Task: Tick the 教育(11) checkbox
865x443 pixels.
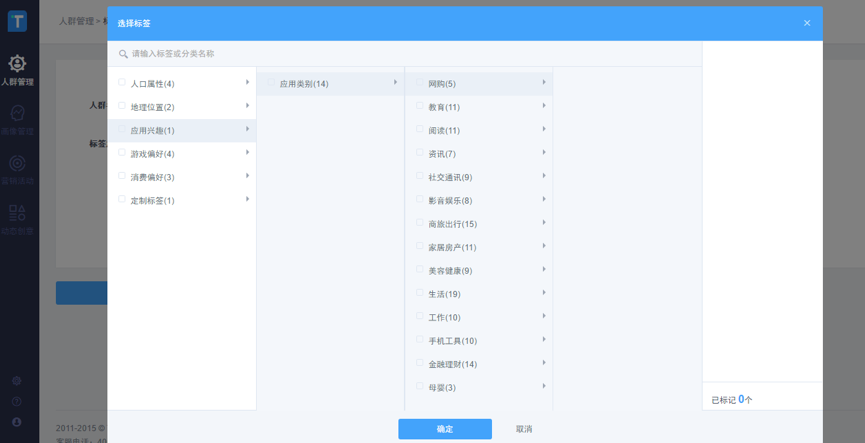Action: click(x=420, y=106)
